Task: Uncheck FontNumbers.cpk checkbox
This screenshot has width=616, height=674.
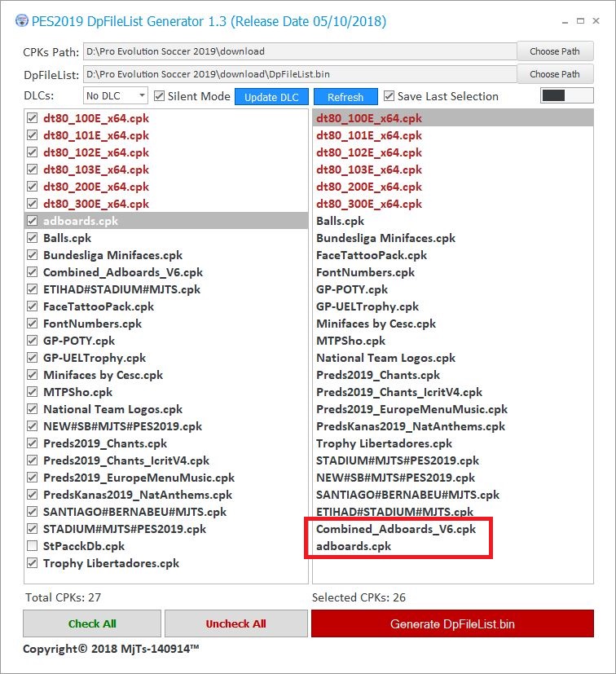Action: [33, 324]
